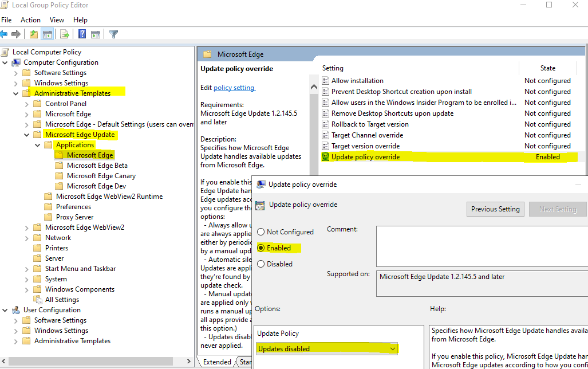
Task: Collapse the User Configuration node
Action: [x=5, y=311]
